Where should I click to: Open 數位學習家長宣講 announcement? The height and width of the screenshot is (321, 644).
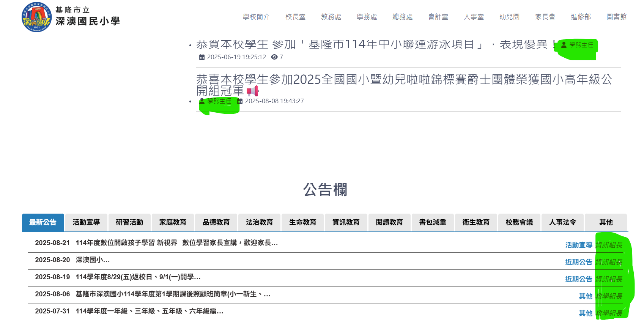click(x=177, y=243)
